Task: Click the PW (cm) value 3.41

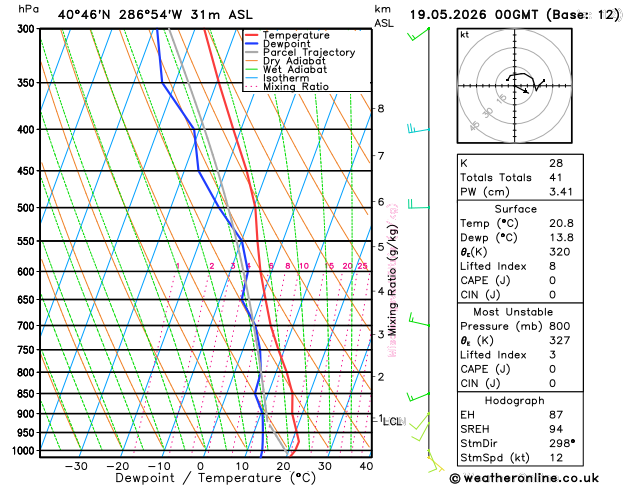Action: 561,192
